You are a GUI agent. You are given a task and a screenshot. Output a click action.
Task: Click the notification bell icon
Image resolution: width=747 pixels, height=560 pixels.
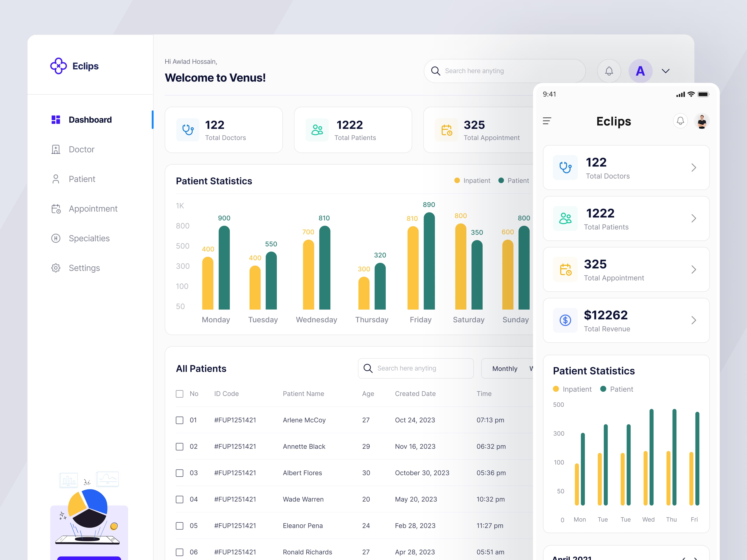click(x=609, y=71)
